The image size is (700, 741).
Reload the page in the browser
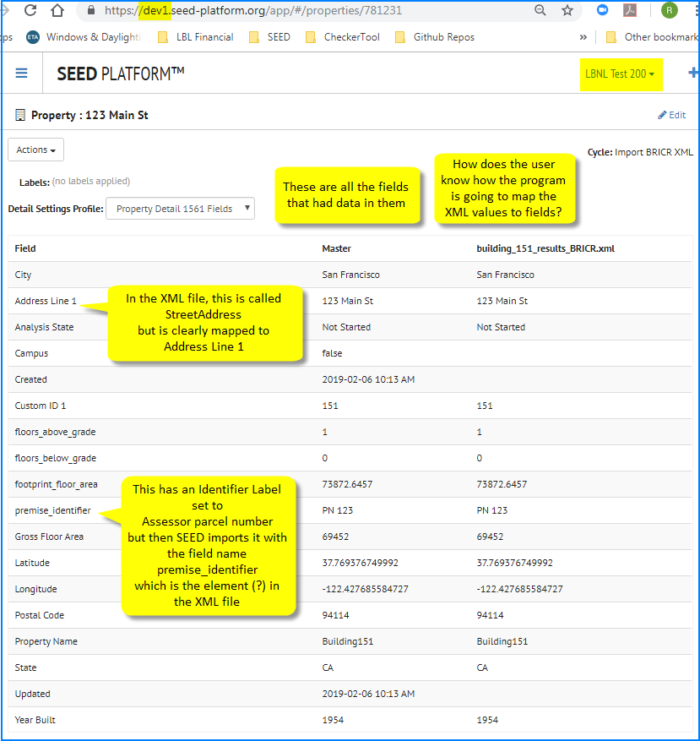[30, 12]
